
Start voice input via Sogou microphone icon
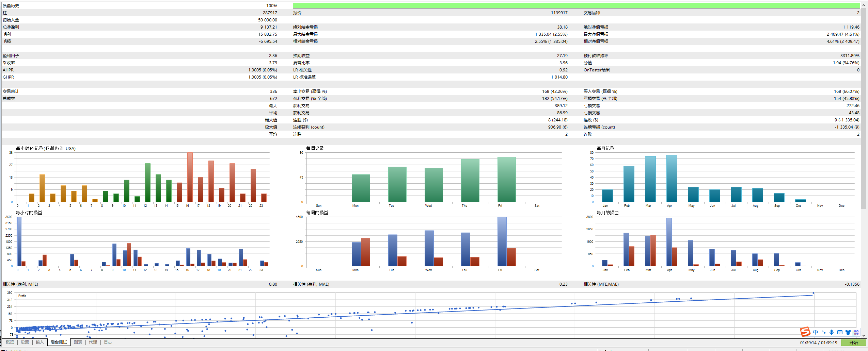click(x=832, y=332)
